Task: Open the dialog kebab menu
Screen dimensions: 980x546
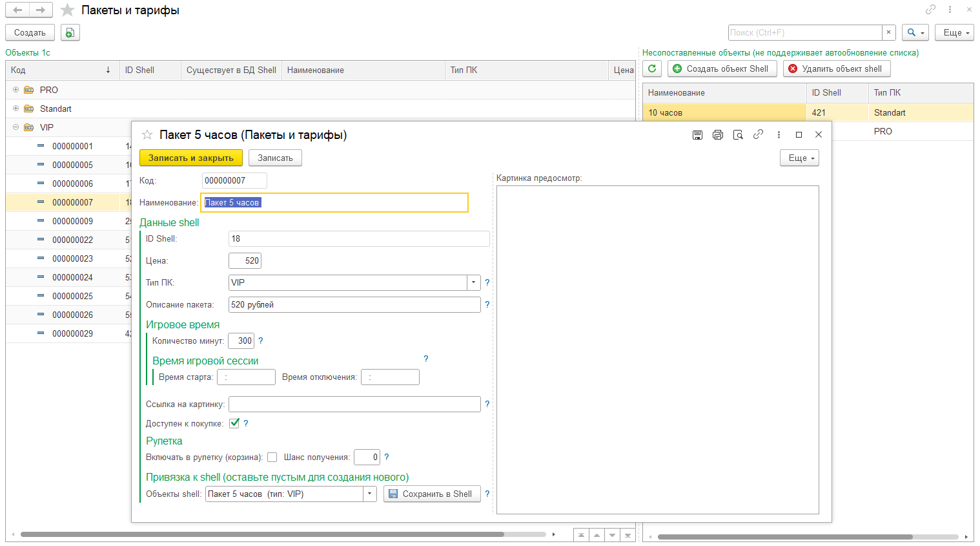Action: point(779,134)
